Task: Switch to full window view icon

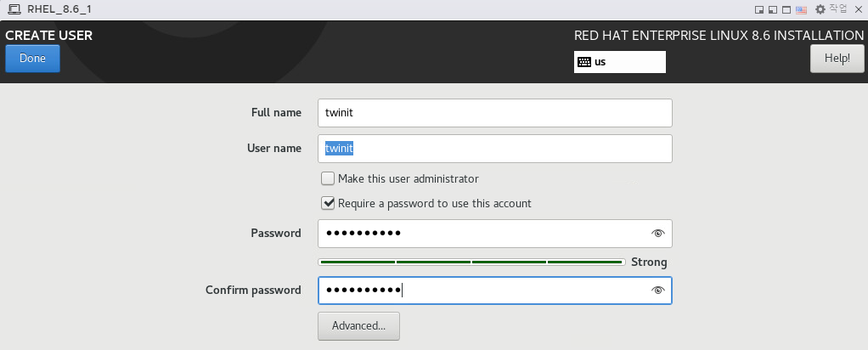Action: [x=786, y=10]
